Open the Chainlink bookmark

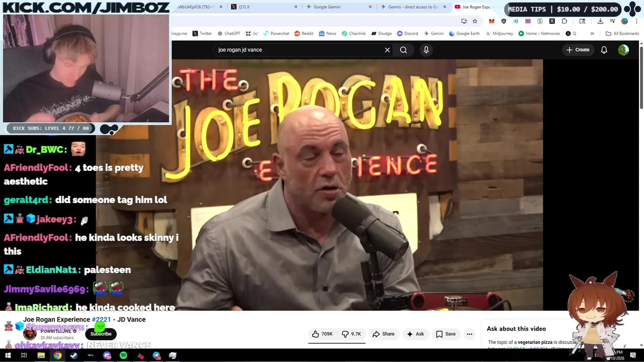[354, 34]
